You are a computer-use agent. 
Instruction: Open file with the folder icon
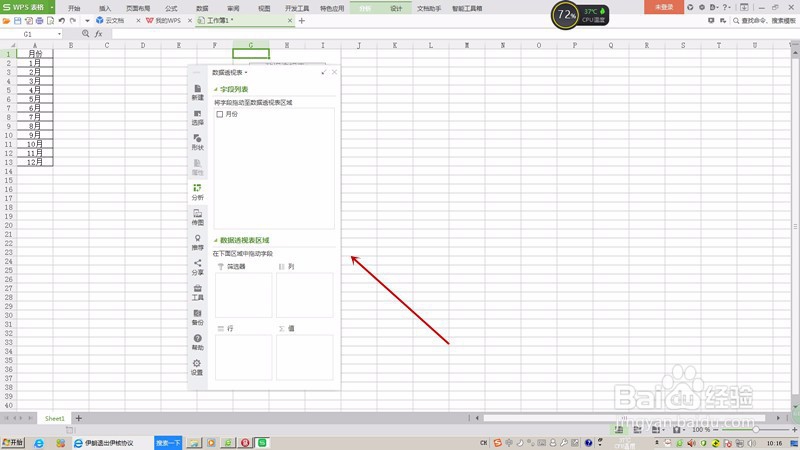point(6,21)
